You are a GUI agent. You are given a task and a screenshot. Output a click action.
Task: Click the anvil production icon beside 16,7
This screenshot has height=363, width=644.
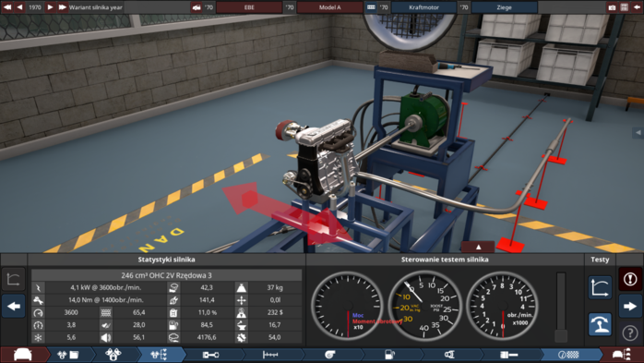pos(242,325)
